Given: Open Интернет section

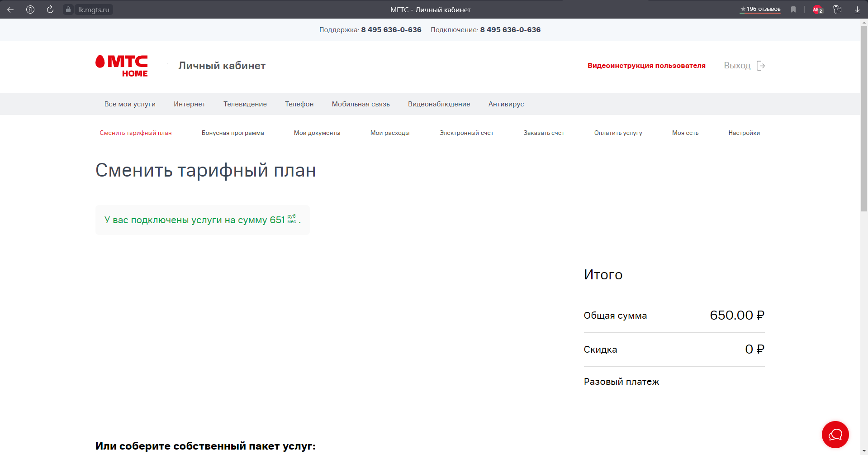Looking at the screenshot, I should (190, 104).
